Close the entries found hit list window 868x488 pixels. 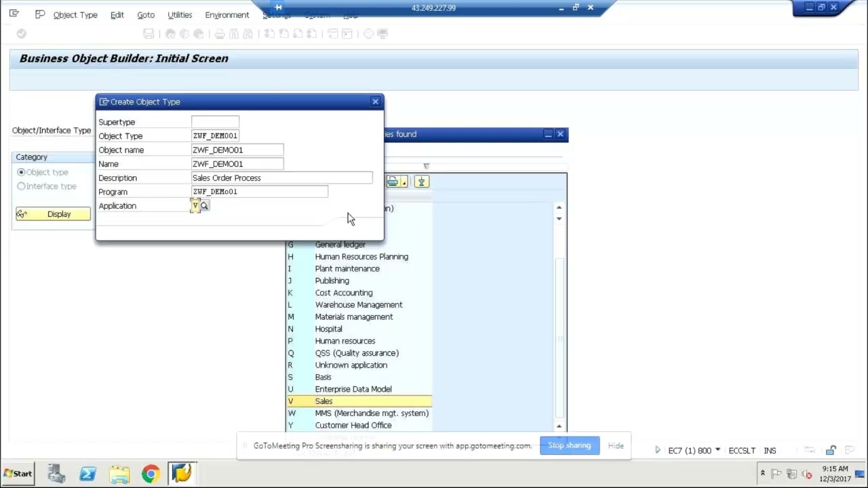(560, 134)
